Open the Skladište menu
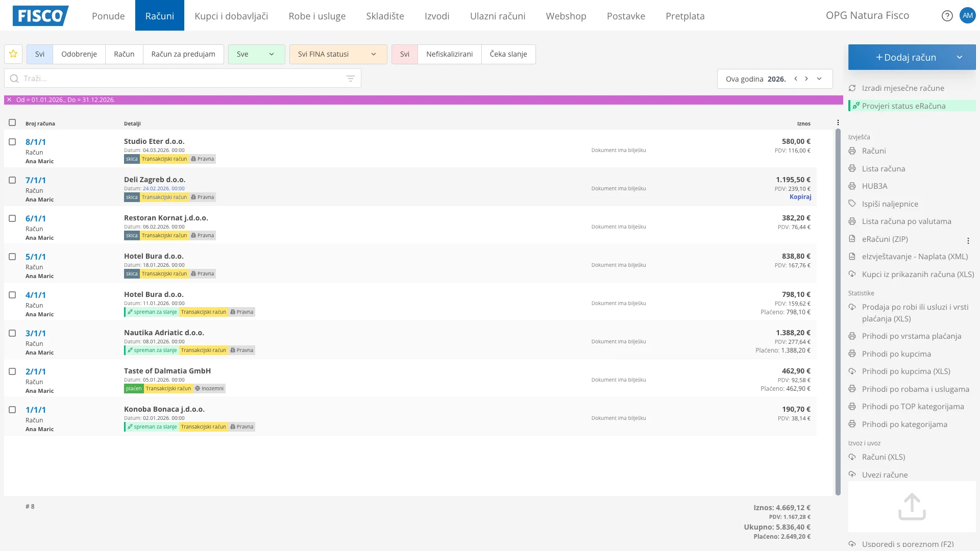The width and height of the screenshot is (980, 551). (385, 16)
